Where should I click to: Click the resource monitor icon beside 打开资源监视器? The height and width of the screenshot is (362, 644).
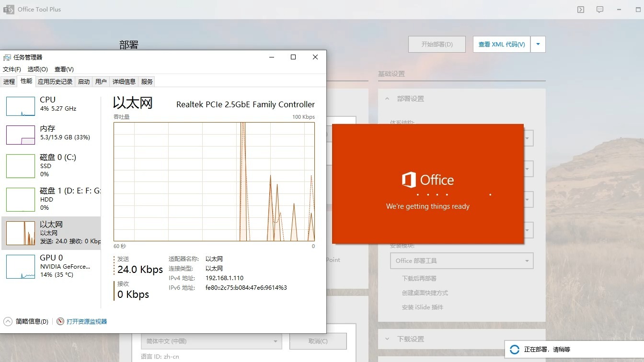tap(60, 321)
